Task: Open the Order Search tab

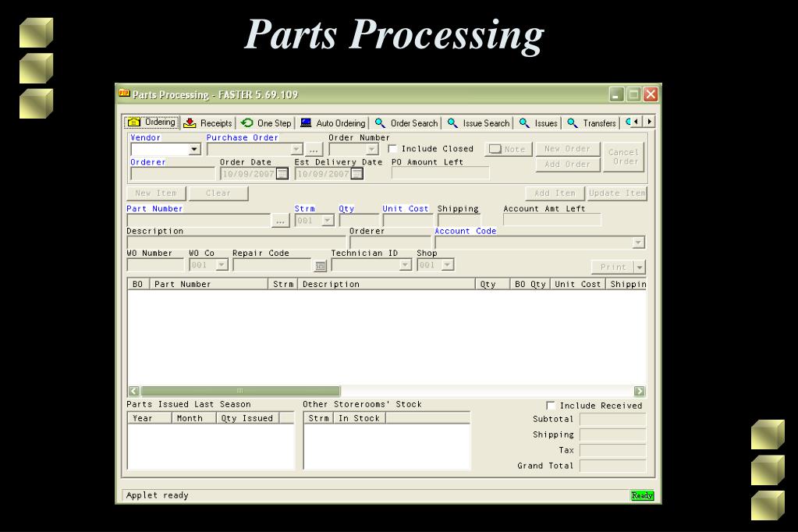Action: click(x=406, y=122)
